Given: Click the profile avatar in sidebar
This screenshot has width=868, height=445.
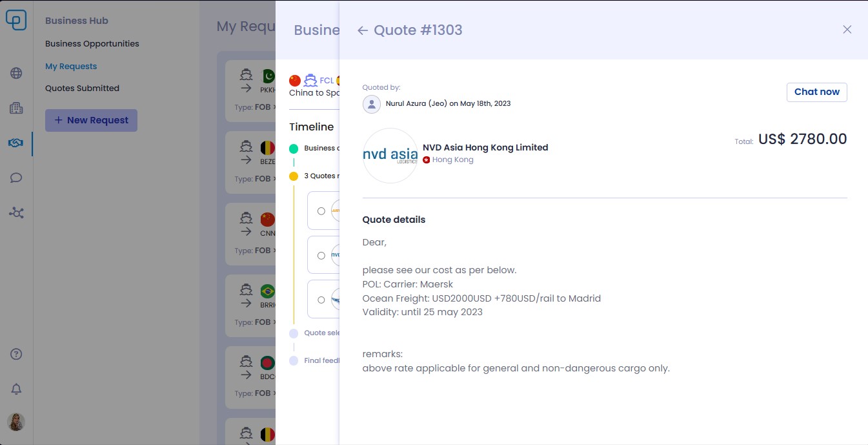Looking at the screenshot, I should pyautogui.click(x=16, y=422).
